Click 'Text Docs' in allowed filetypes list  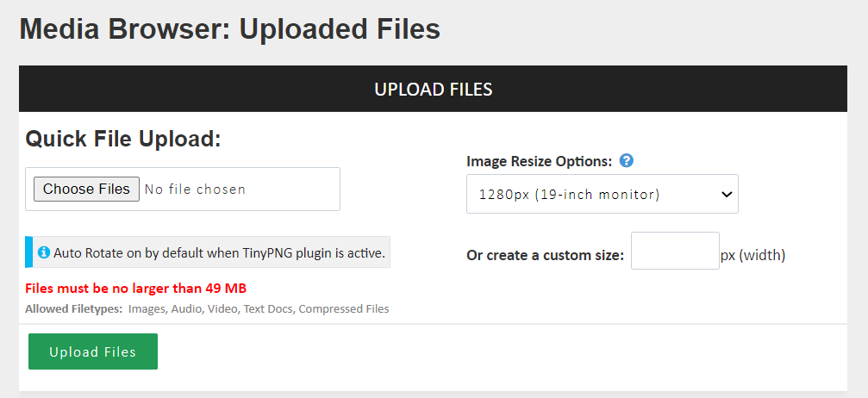coord(270,308)
